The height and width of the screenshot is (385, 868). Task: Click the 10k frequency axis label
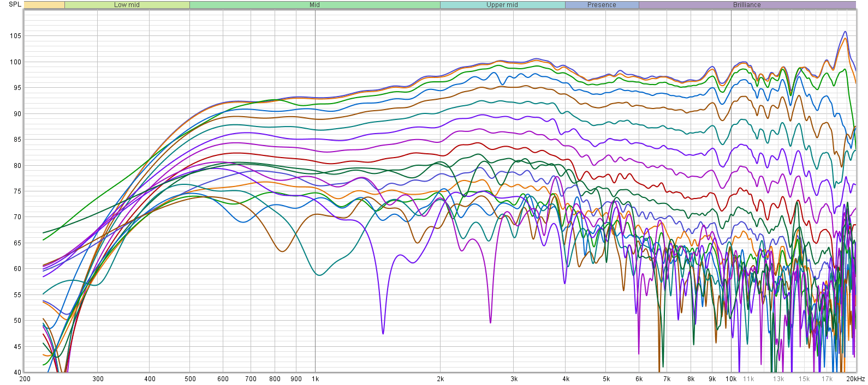[730, 379]
